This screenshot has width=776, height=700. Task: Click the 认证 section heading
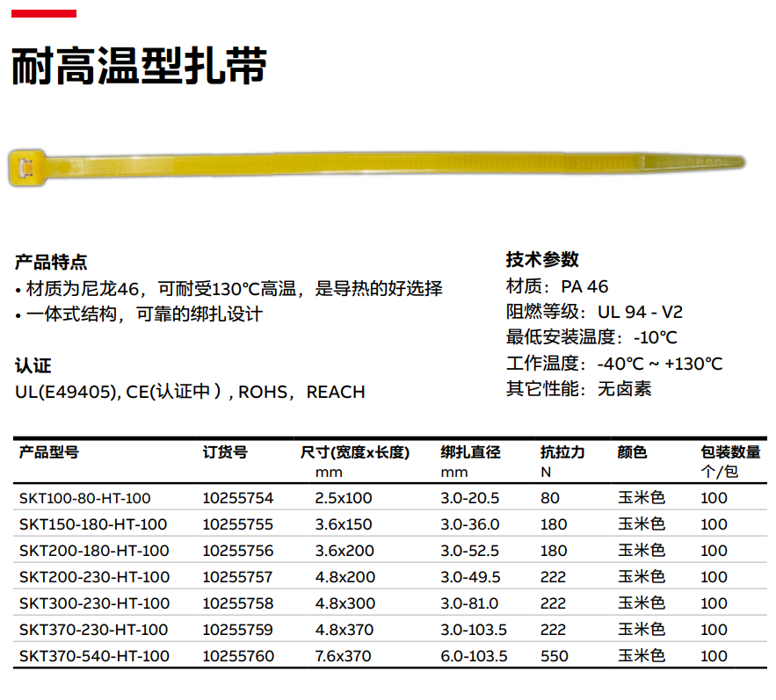click(x=33, y=366)
